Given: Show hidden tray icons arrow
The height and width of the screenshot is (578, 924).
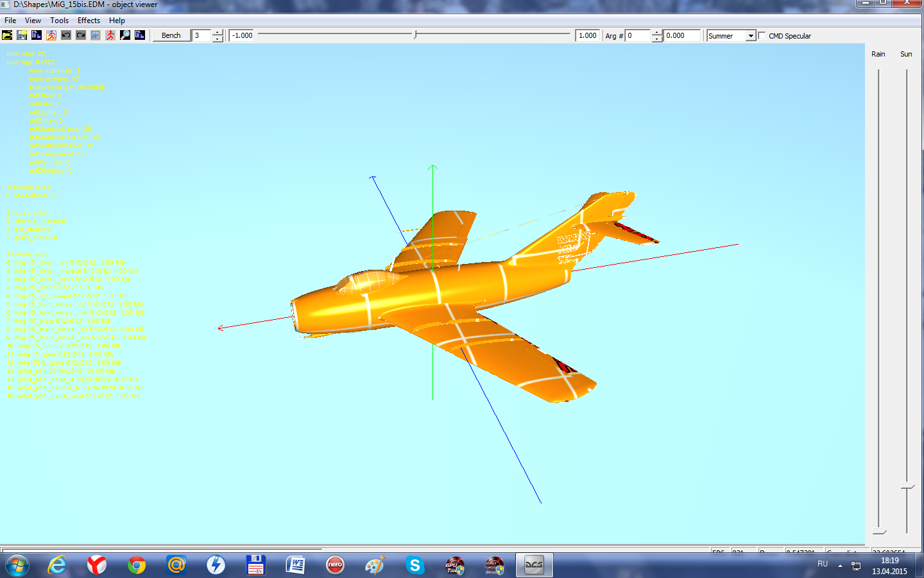Looking at the screenshot, I should click(840, 566).
